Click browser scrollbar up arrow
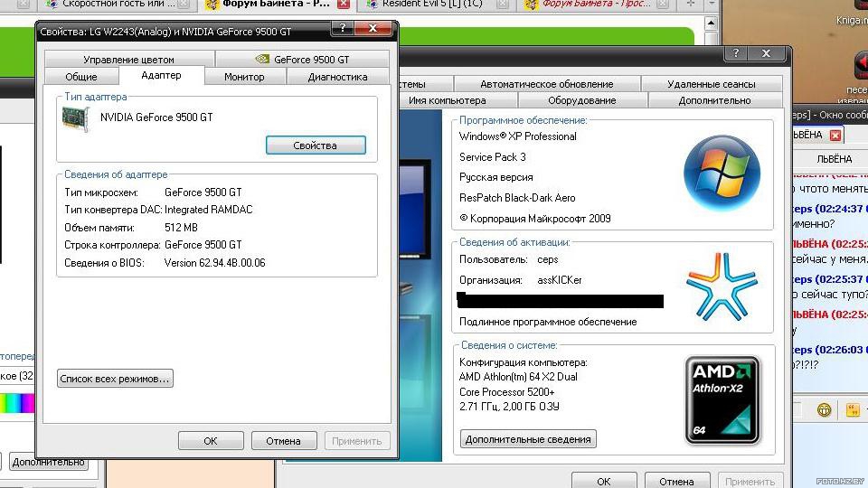Image resolution: width=868 pixels, height=488 pixels. 712,23
